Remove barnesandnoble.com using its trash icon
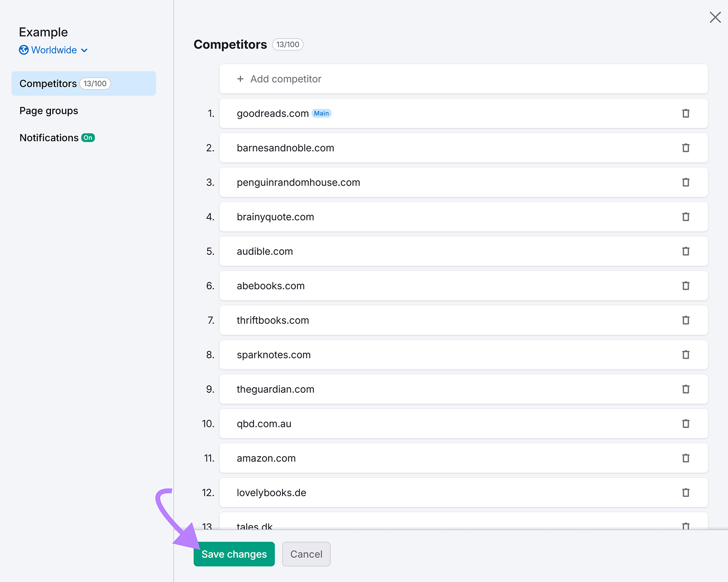The width and height of the screenshot is (728, 582). tap(686, 148)
